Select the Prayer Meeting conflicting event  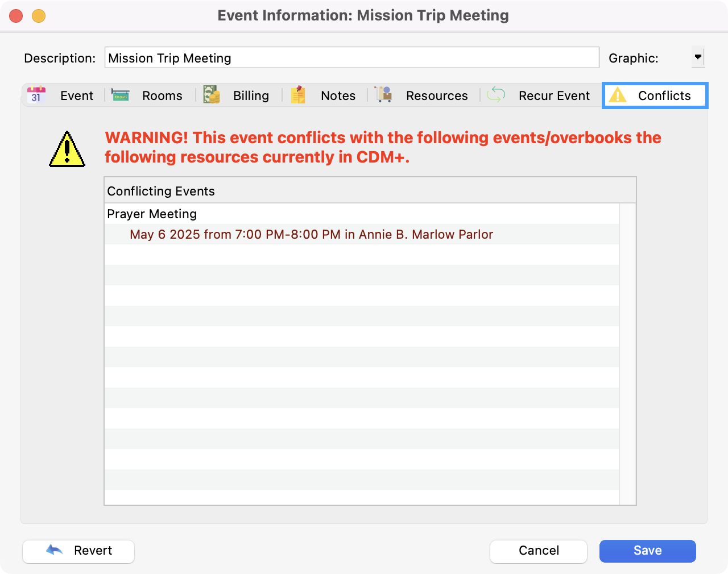point(152,214)
